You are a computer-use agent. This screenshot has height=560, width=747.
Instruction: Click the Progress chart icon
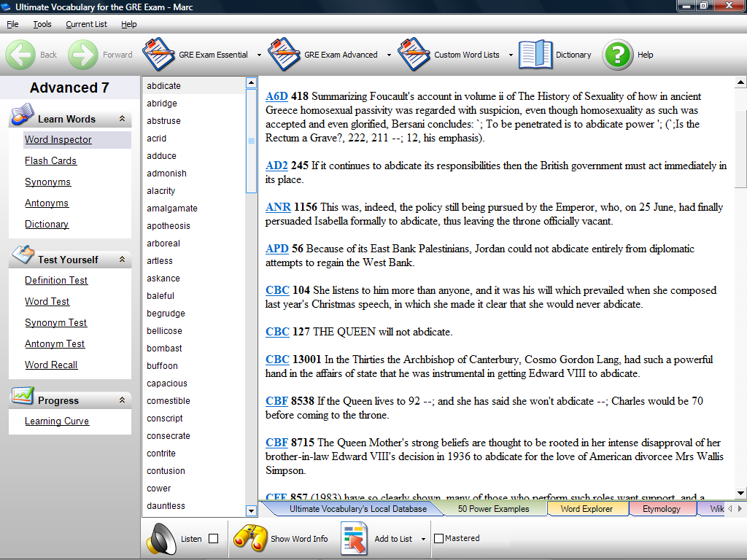tap(23, 396)
